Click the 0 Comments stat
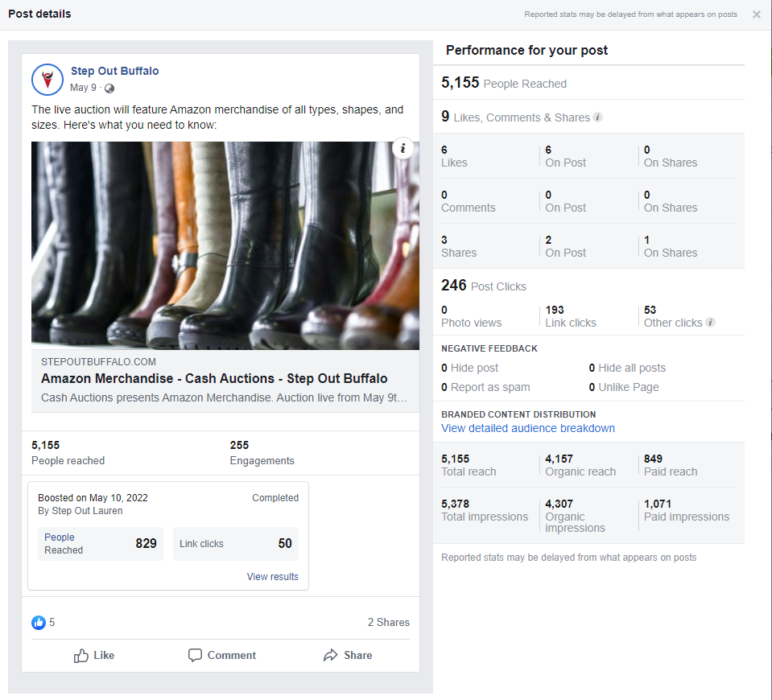Viewport: 772px width, 700px height. [x=469, y=201]
